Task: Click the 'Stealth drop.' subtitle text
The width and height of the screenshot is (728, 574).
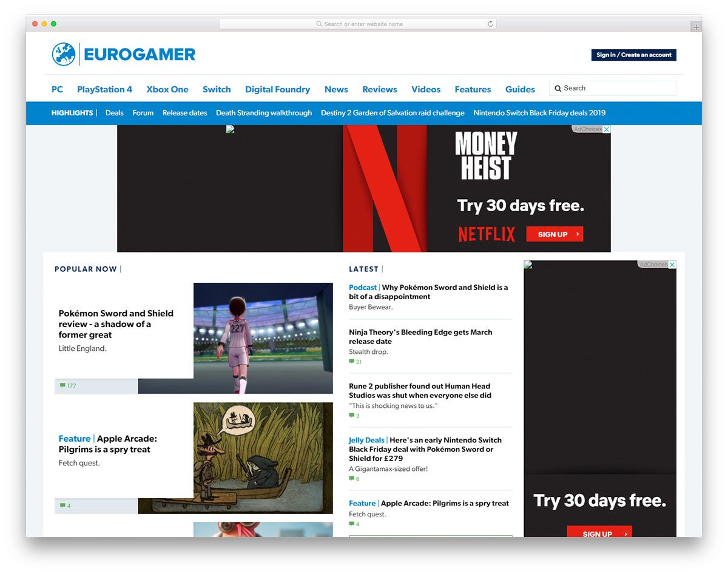Action: [368, 352]
